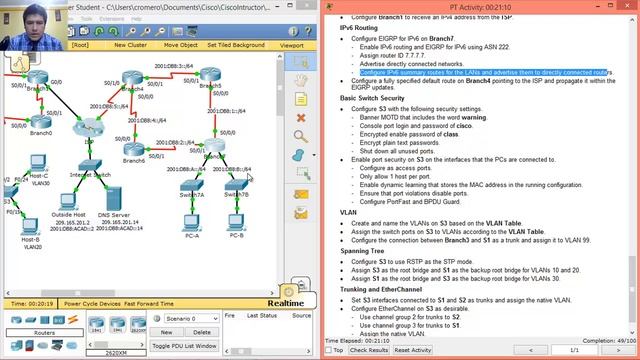Click the Logical workspace navigation icon
The image size is (640, 360).
(x=19, y=63)
